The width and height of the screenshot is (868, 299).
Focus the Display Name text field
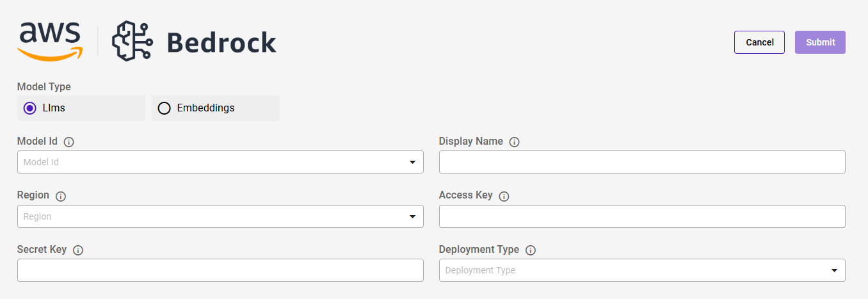(641, 162)
